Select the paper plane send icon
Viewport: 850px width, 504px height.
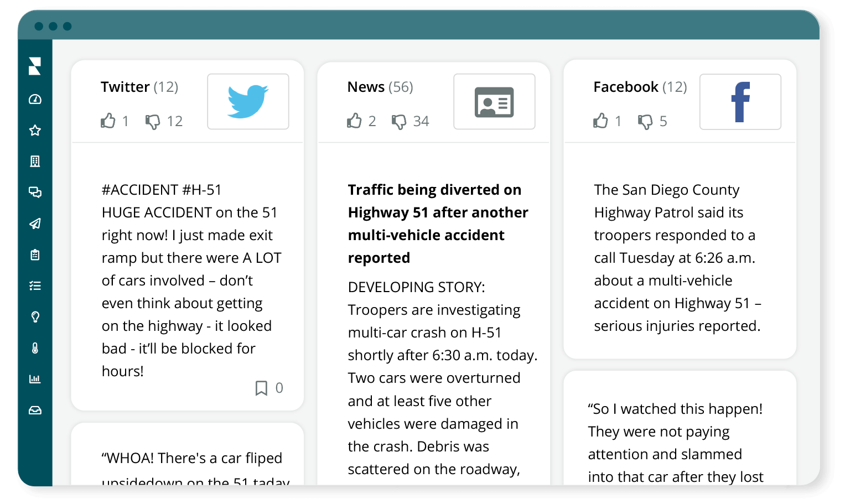35,224
